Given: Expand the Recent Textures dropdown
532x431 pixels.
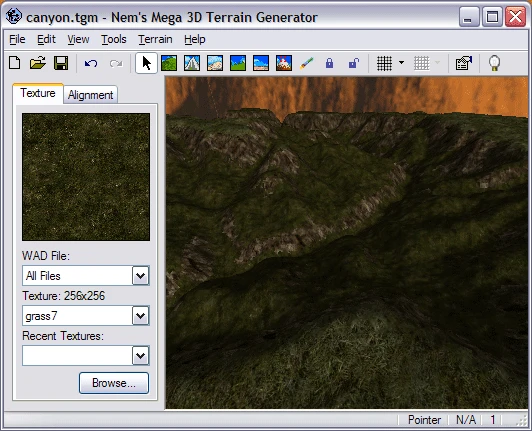Looking at the screenshot, I should 140,356.
